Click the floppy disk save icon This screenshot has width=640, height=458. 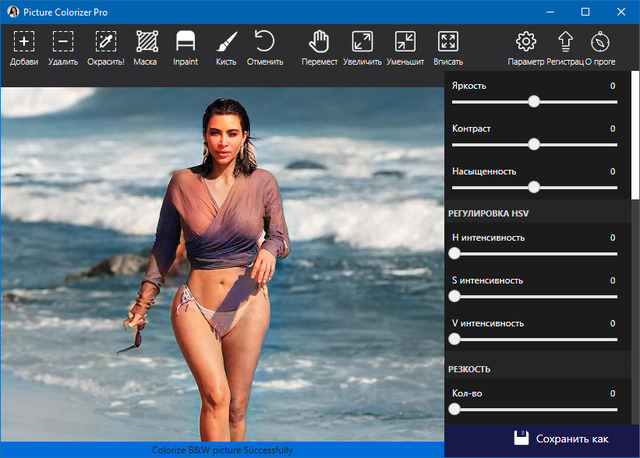pyautogui.click(x=521, y=438)
